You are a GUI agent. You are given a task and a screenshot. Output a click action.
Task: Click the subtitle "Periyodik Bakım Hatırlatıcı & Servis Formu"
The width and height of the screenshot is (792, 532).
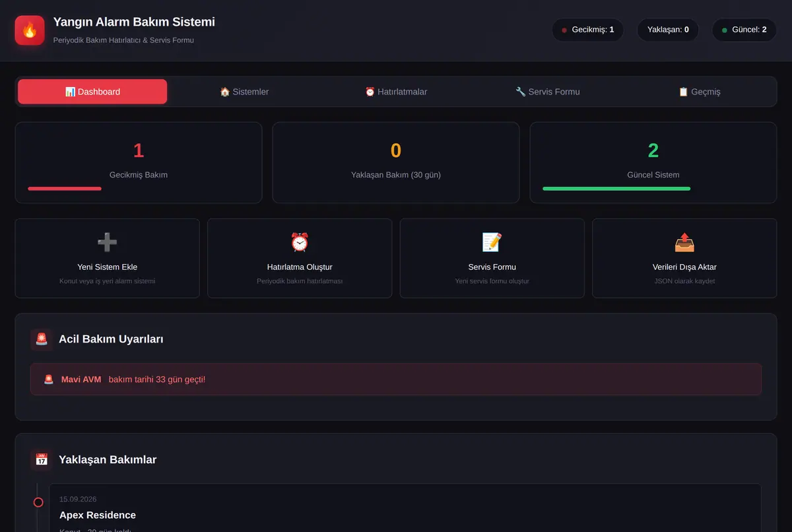tap(123, 40)
